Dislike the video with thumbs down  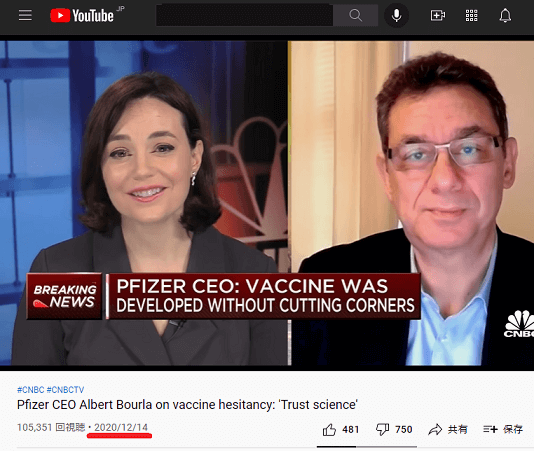coord(394,430)
